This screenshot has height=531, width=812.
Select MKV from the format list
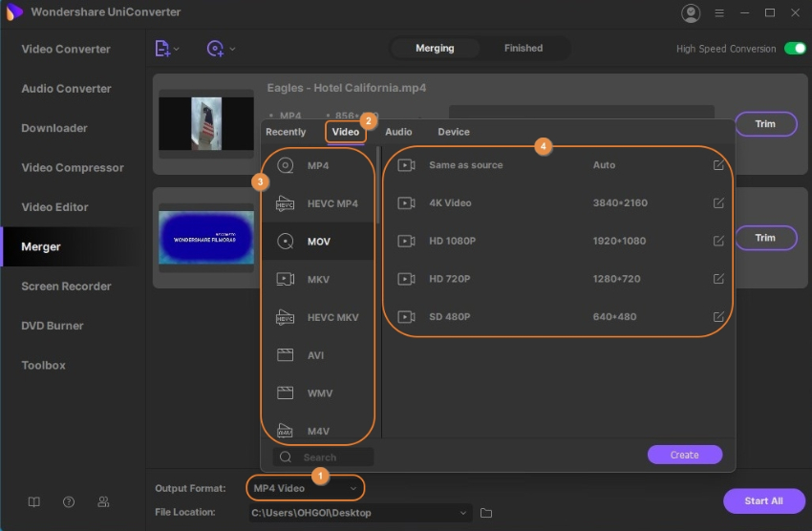(x=318, y=279)
